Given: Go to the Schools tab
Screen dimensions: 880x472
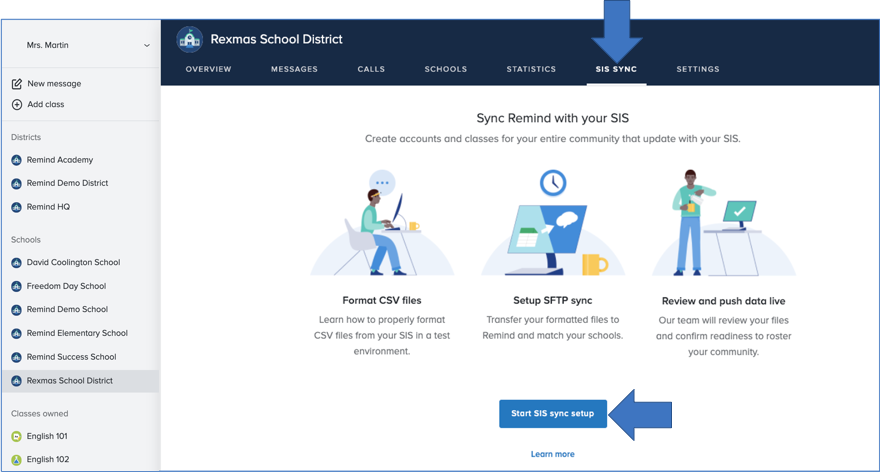Looking at the screenshot, I should (446, 69).
